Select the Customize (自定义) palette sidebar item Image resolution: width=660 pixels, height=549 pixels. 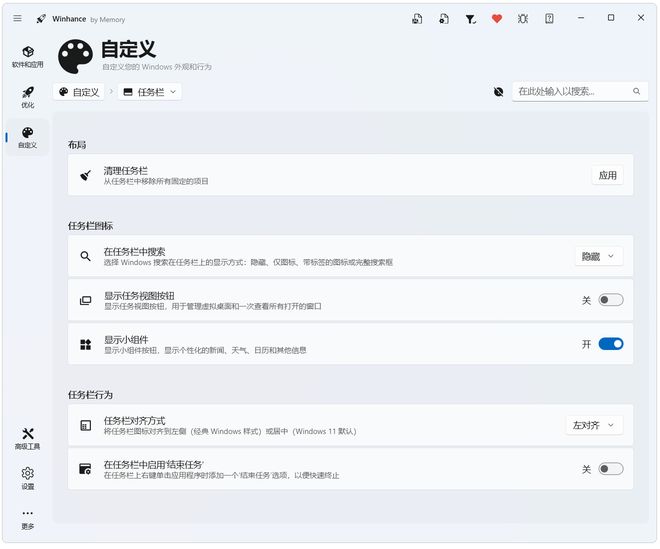pyautogui.click(x=28, y=138)
